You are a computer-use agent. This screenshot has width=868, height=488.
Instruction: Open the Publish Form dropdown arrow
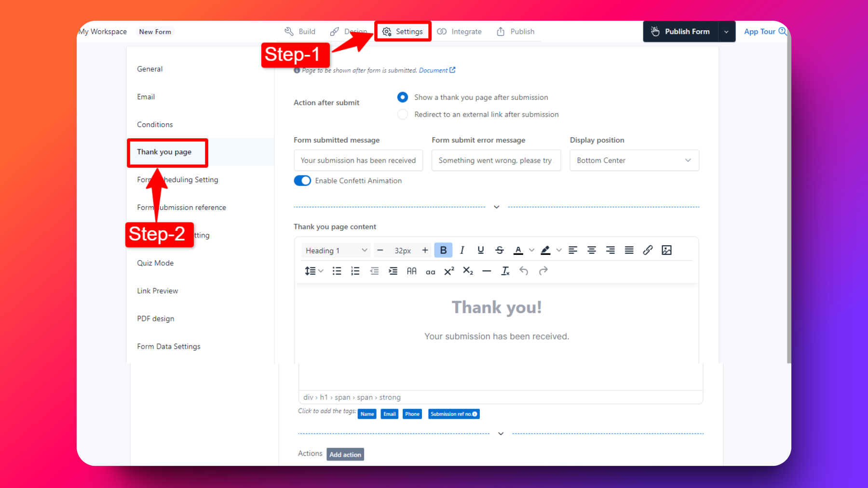[x=726, y=32]
